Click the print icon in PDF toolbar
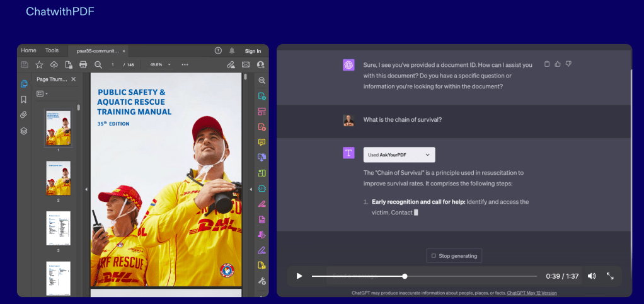 pyautogui.click(x=83, y=64)
